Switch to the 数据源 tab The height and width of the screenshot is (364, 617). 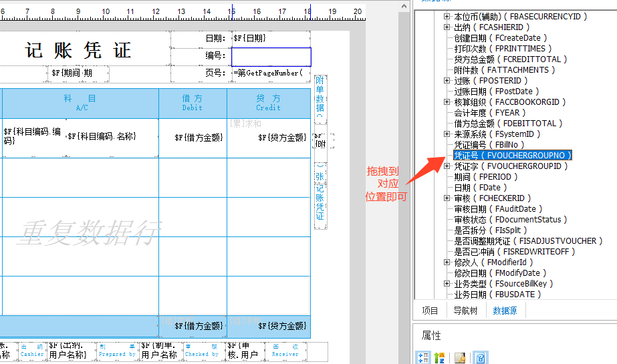pyautogui.click(x=505, y=311)
